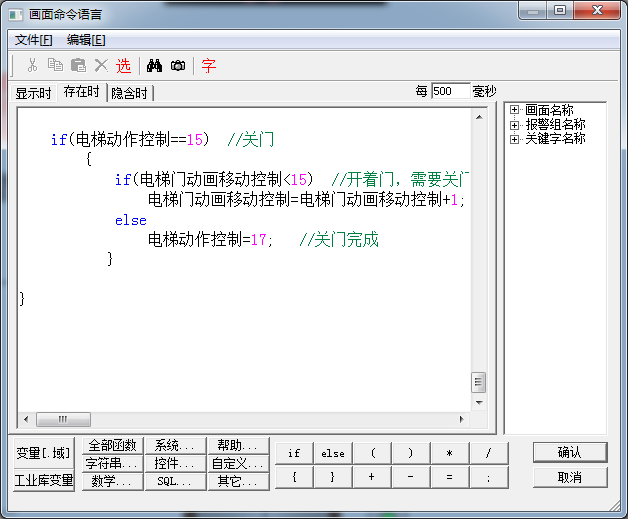
Task: Click the red 选 select-all icon
Action: point(123,66)
